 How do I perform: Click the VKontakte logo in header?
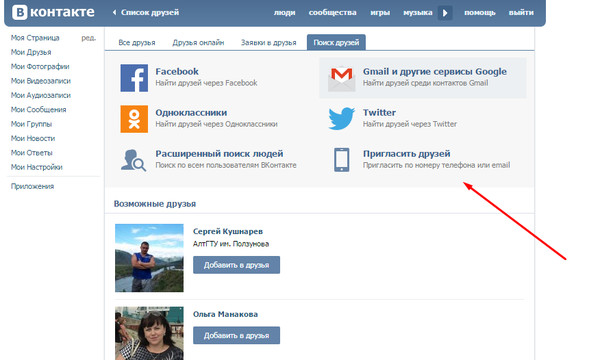(53, 12)
